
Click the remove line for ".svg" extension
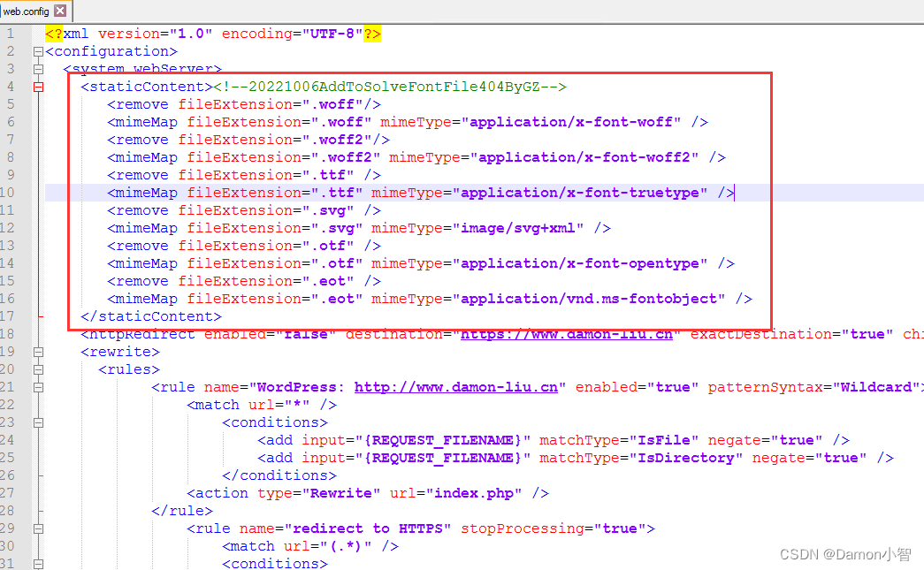(x=244, y=210)
